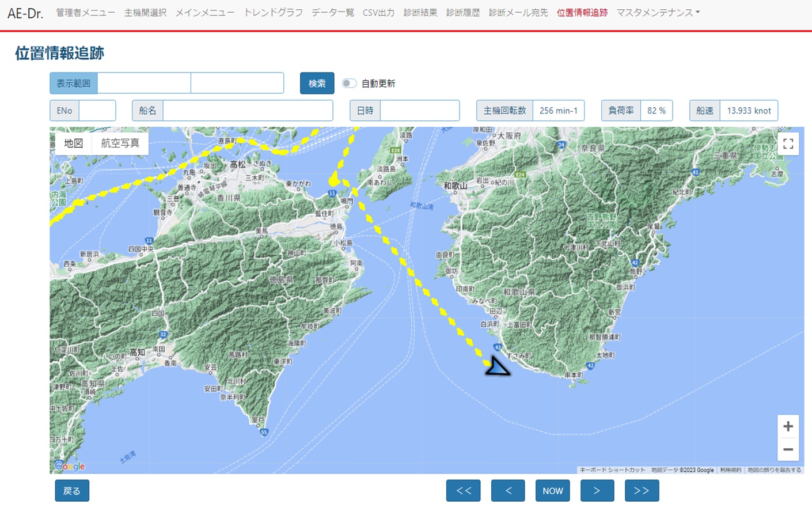Screen dimensions: 812x511
Task: Jump to first position with << button
Action: click(463, 491)
